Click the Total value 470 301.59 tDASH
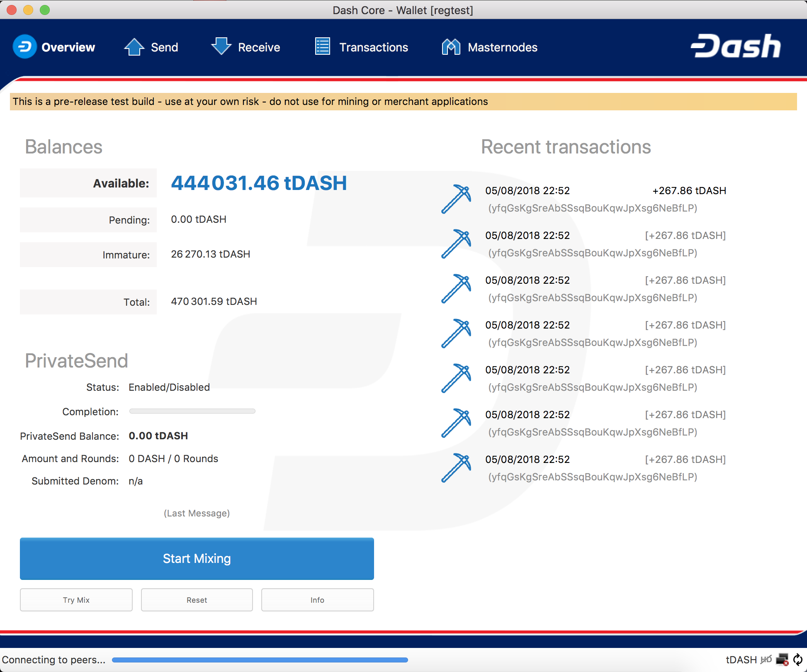The width and height of the screenshot is (807, 672). 214,302
